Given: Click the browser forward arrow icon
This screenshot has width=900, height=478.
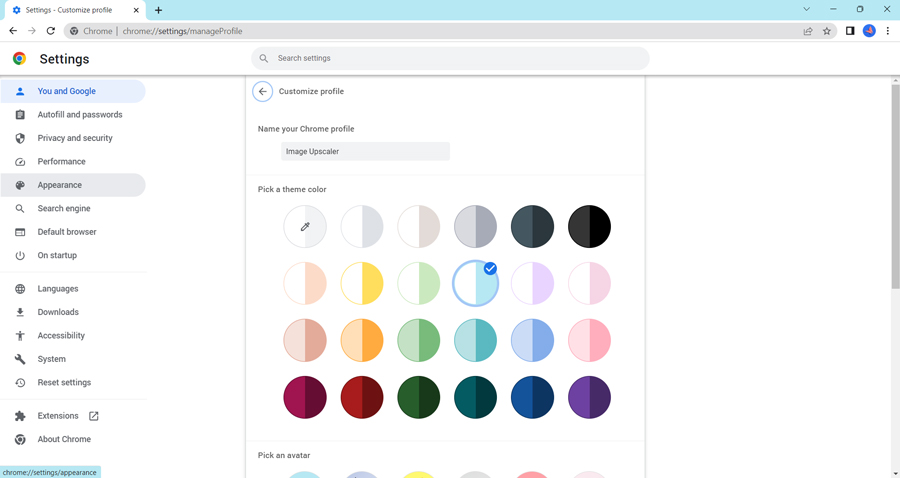Looking at the screenshot, I should coord(32,31).
